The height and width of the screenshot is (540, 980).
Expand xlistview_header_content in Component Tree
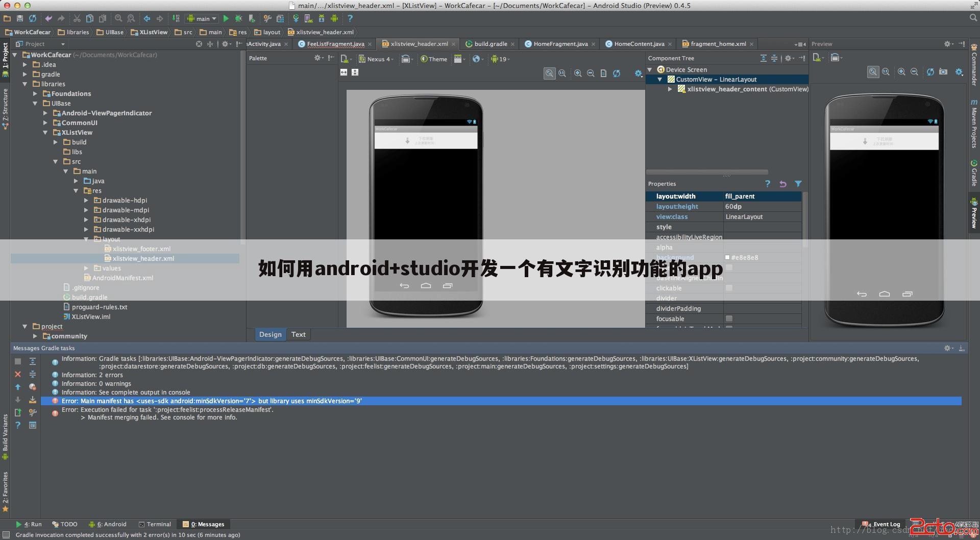[670, 89]
